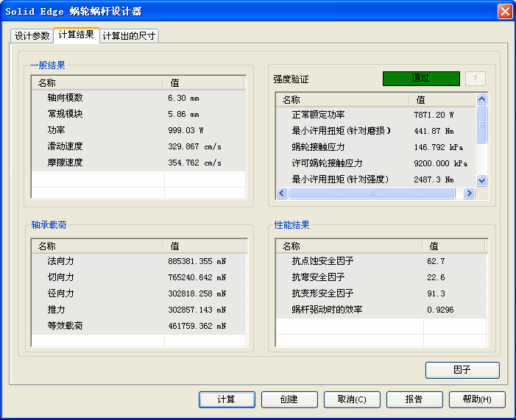Select the 计算结果 tab
The height and width of the screenshot is (420, 516).
[76, 35]
